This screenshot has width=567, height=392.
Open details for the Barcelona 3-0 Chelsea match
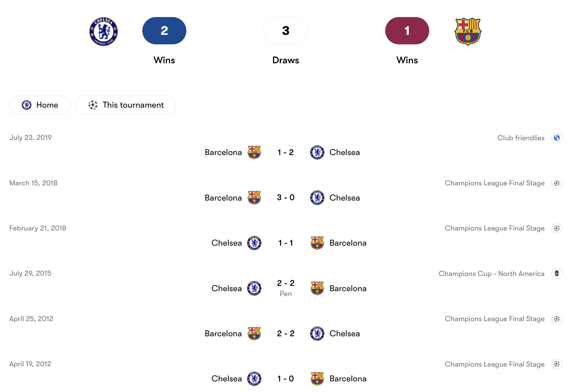click(x=286, y=197)
